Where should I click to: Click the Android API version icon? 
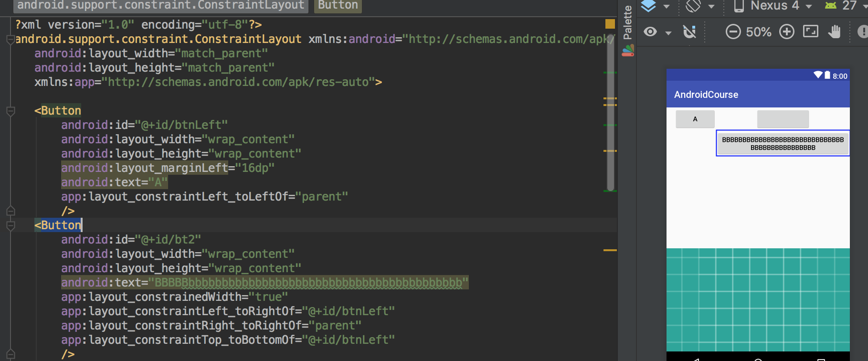coord(831,6)
